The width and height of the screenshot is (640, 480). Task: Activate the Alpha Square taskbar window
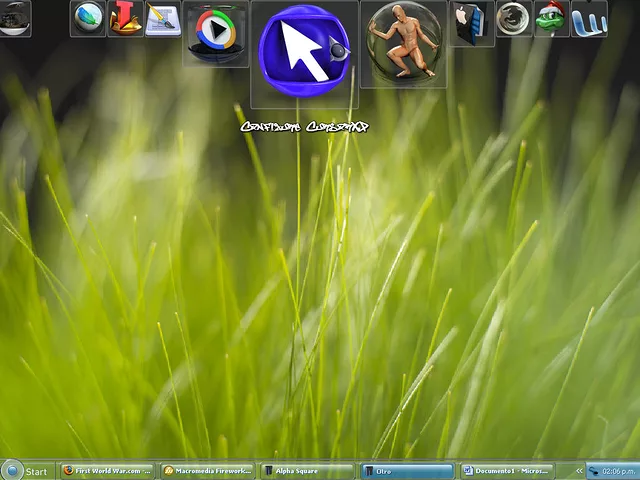tap(307, 470)
